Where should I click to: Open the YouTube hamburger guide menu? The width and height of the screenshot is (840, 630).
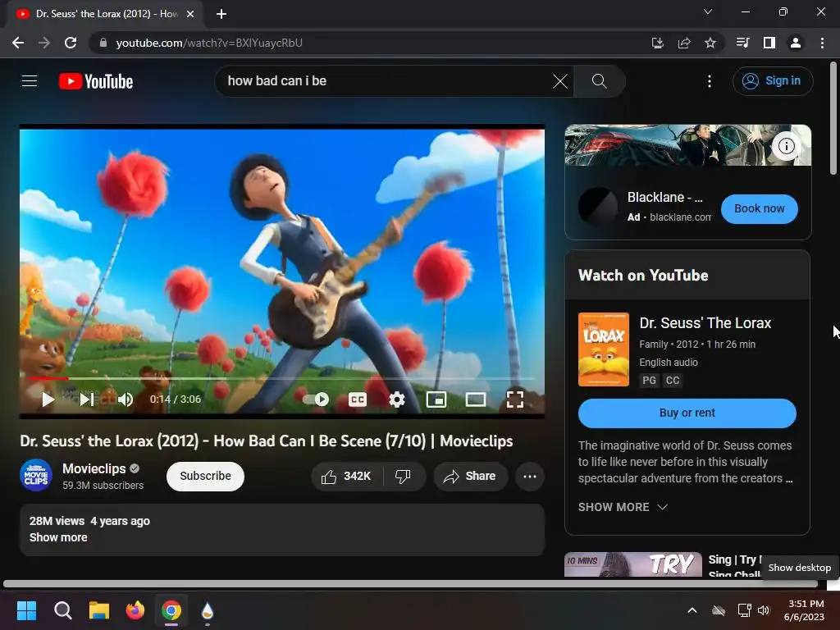coord(30,81)
